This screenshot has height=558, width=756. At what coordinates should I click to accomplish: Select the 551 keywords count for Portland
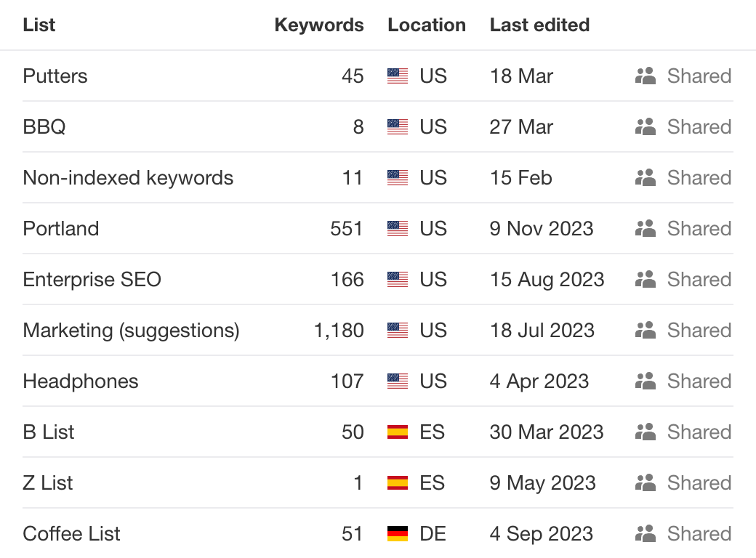(x=346, y=228)
